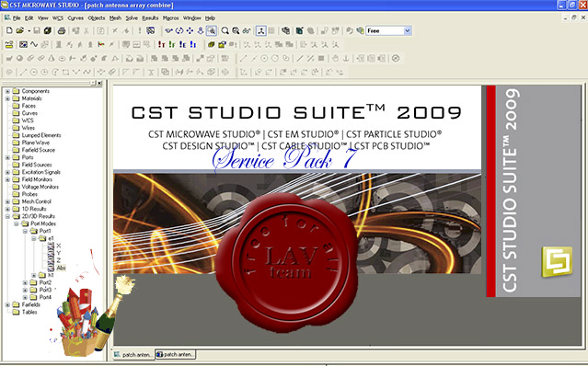Open the Macros menu
Viewport: 588px width, 366px height.
click(x=170, y=18)
